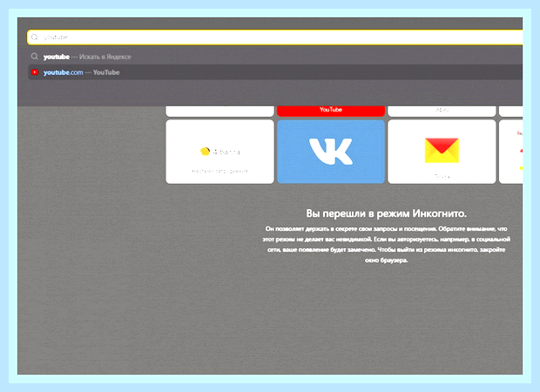
Task: Focus the address bar containing "youtube"
Action: click(x=275, y=37)
